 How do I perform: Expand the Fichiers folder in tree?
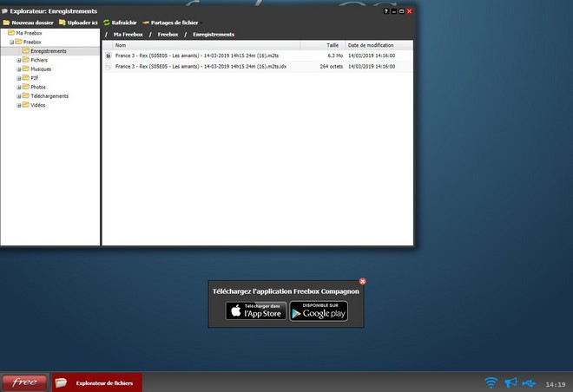coord(19,60)
